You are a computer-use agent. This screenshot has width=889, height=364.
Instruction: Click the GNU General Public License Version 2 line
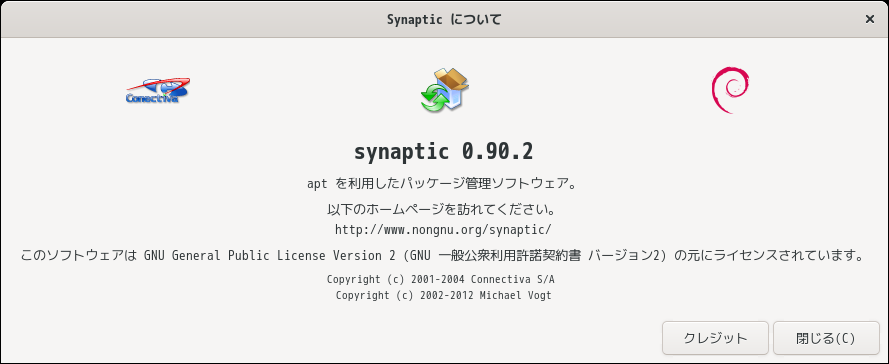(442, 255)
